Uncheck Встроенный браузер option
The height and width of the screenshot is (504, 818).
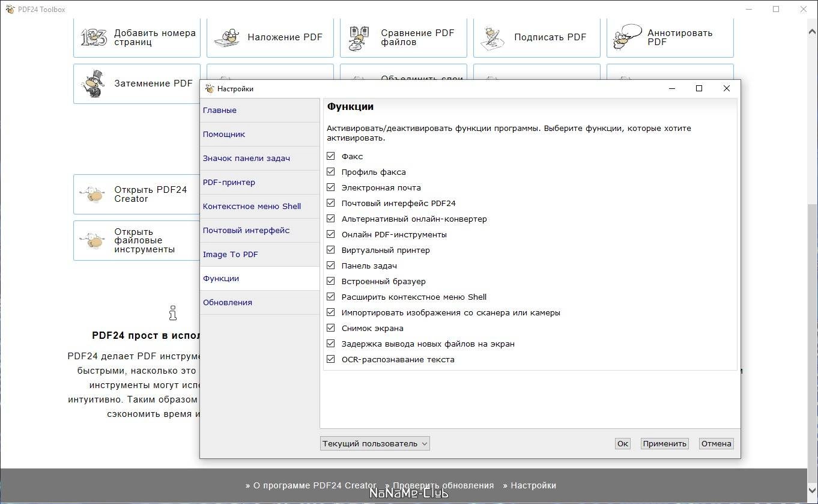pos(330,281)
